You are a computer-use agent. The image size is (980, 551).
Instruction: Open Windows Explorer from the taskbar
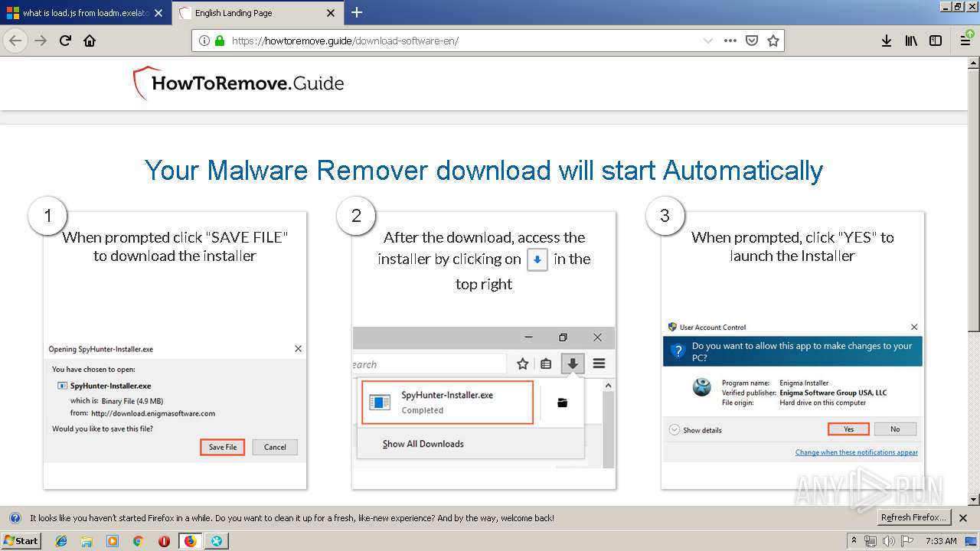point(87,541)
